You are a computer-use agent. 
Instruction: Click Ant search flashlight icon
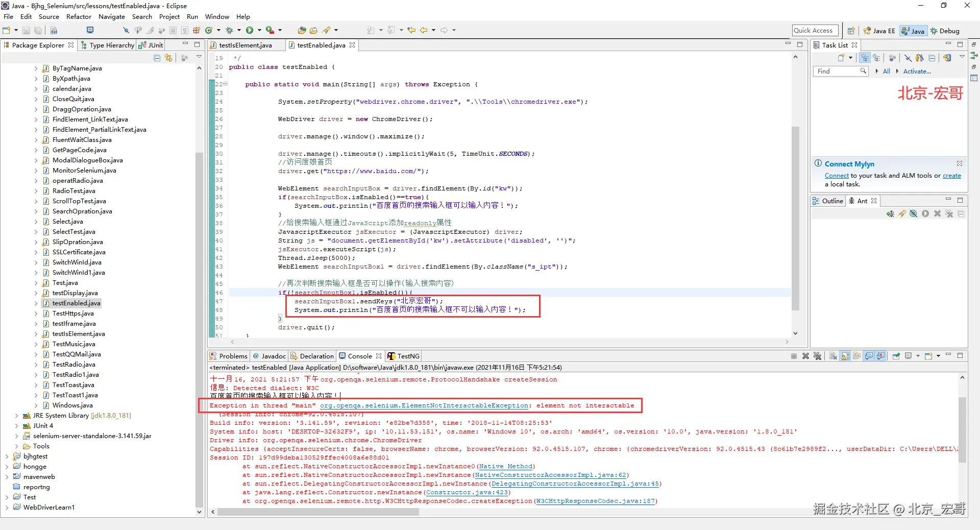coord(902,214)
